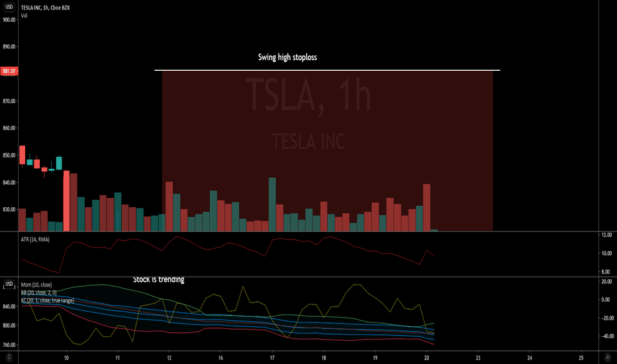Click the -40.00 value on momentum scale
Viewport: 617px width, 364px height.
tap(607, 336)
